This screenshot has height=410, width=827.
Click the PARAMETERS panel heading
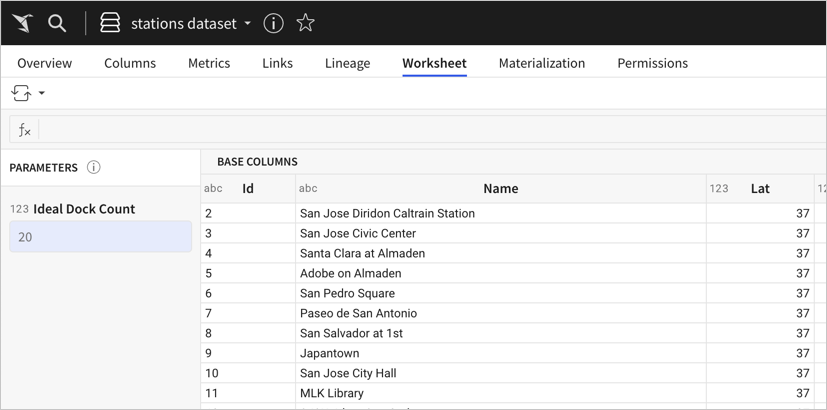tap(43, 168)
